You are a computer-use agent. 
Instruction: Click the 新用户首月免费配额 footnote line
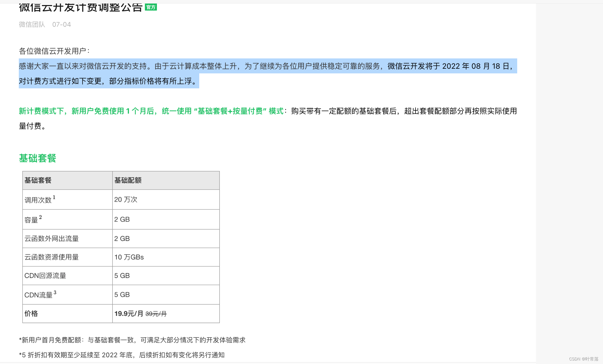tap(132, 340)
